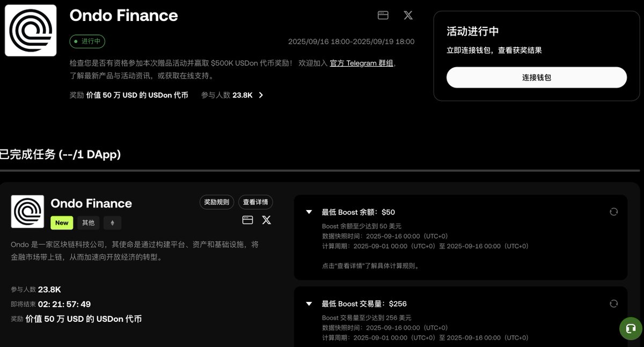Click the 参与人数 23.8K in the DApp card

coord(36,290)
